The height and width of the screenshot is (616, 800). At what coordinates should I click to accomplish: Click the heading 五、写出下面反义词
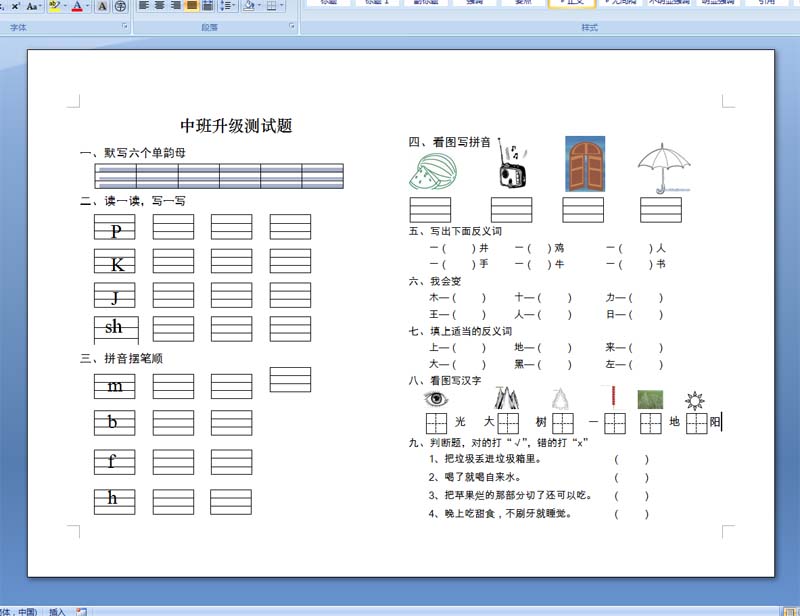455,231
